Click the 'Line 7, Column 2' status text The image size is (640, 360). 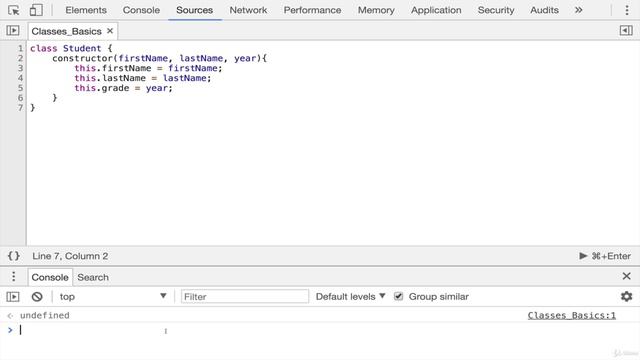pos(70,256)
